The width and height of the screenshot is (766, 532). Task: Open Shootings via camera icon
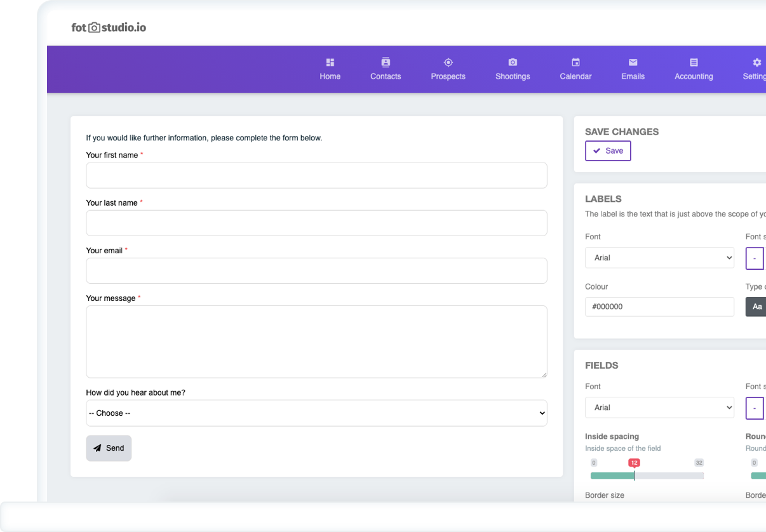(513, 62)
